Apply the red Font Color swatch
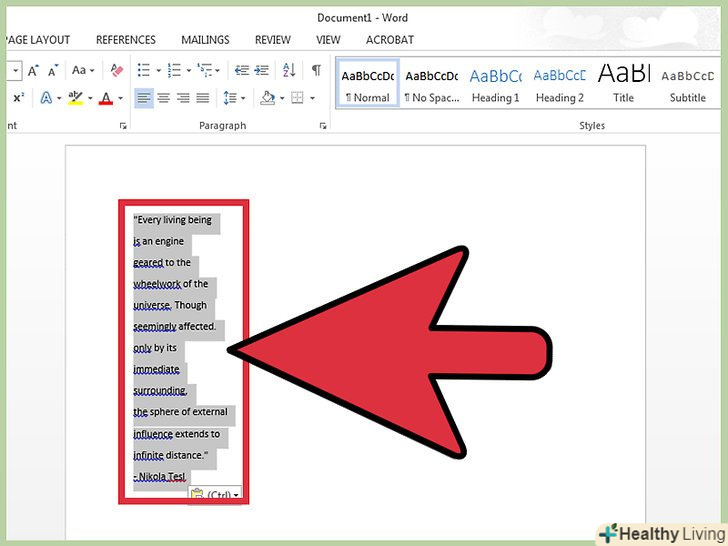728x546 pixels. (x=105, y=98)
